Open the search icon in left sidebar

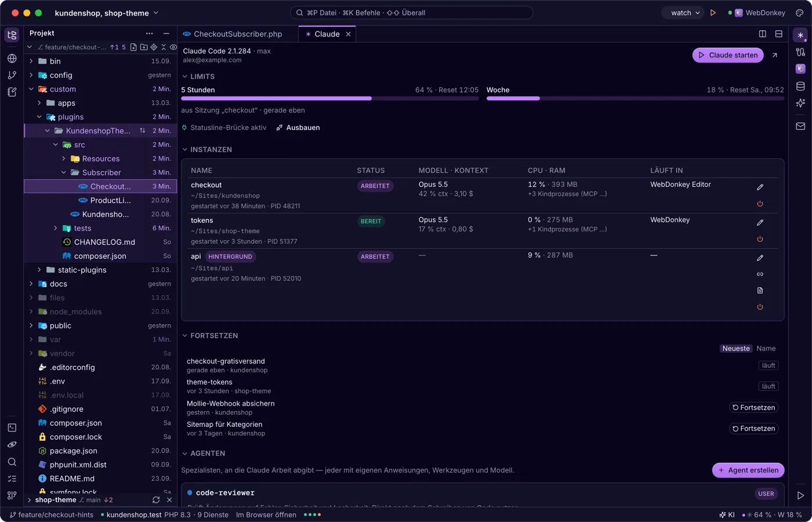[x=12, y=462]
